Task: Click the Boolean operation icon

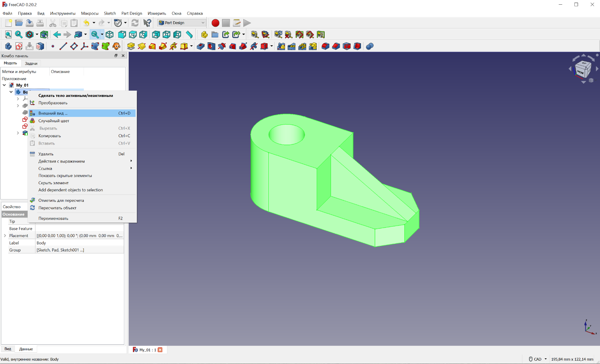Action: [x=370, y=46]
